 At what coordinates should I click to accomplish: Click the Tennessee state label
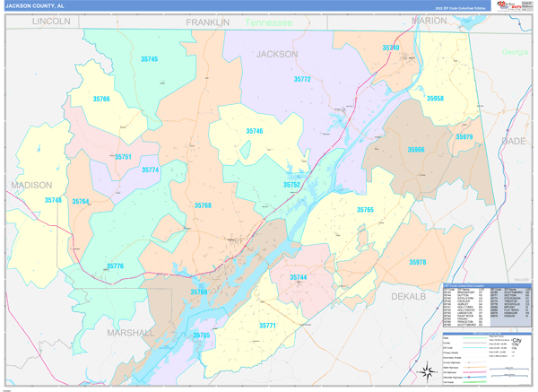(268, 21)
